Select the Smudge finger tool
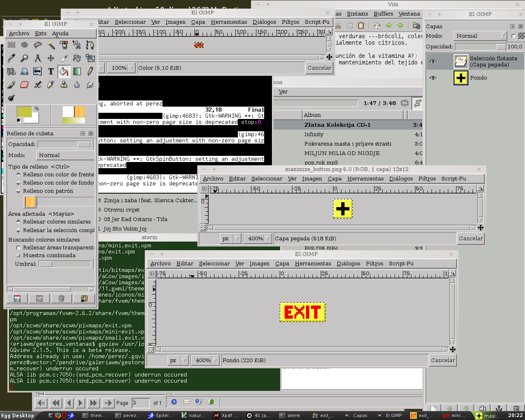 click(x=90, y=84)
